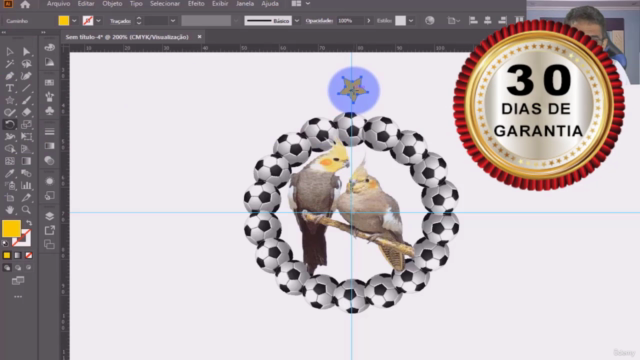The image size is (640, 360).
Task: Open Edit Toolbar three dots
Action: tap(18, 297)
